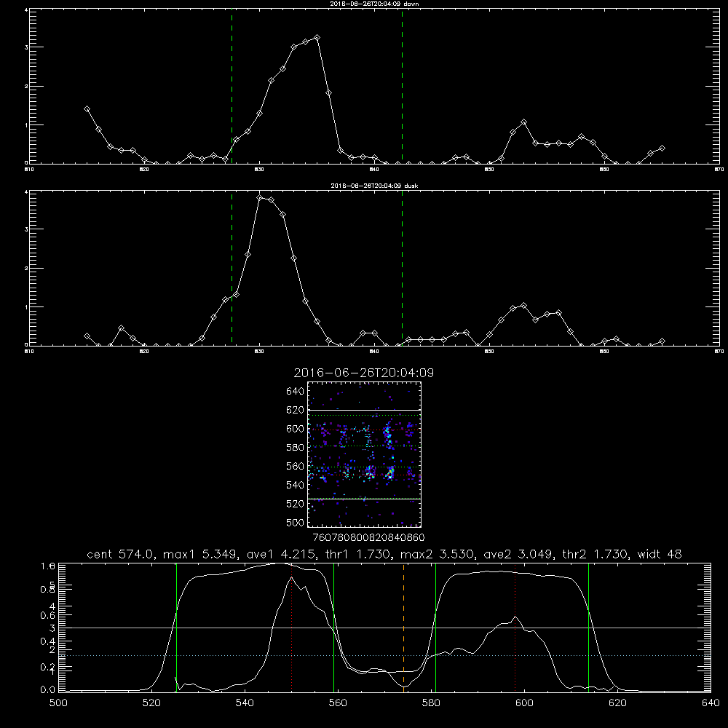The width and height of the screenshot is (728, 728).
Task: Click the dusk plot title text
Action: [x=374, y=186]
